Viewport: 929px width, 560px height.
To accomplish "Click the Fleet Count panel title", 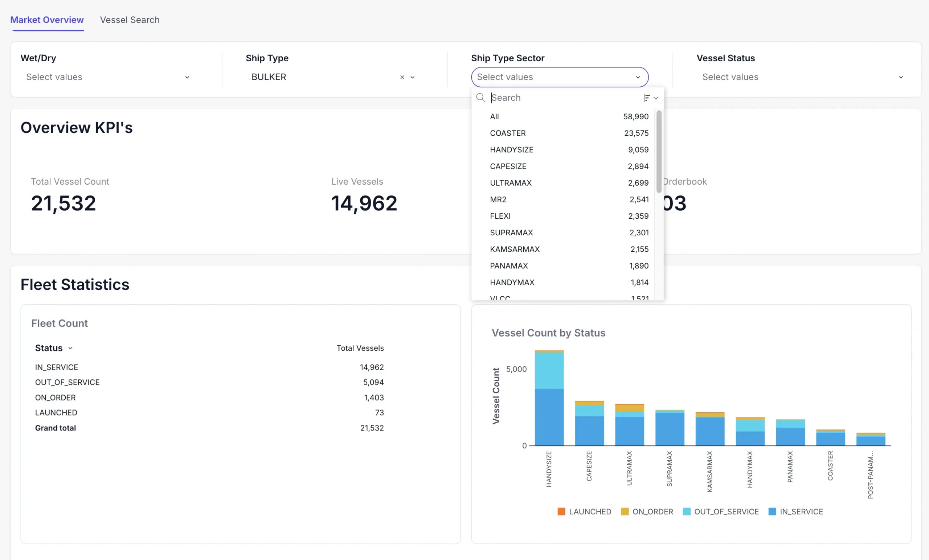I will click(60, 323).
